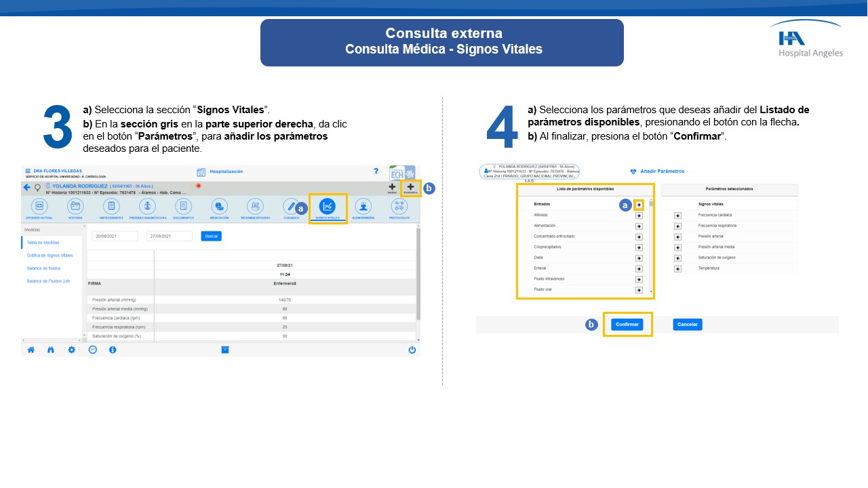The width and height of the screenshot is (868, 488).
Task: Open the Signos Vitales section icon
Action: (x=328, y=206)
